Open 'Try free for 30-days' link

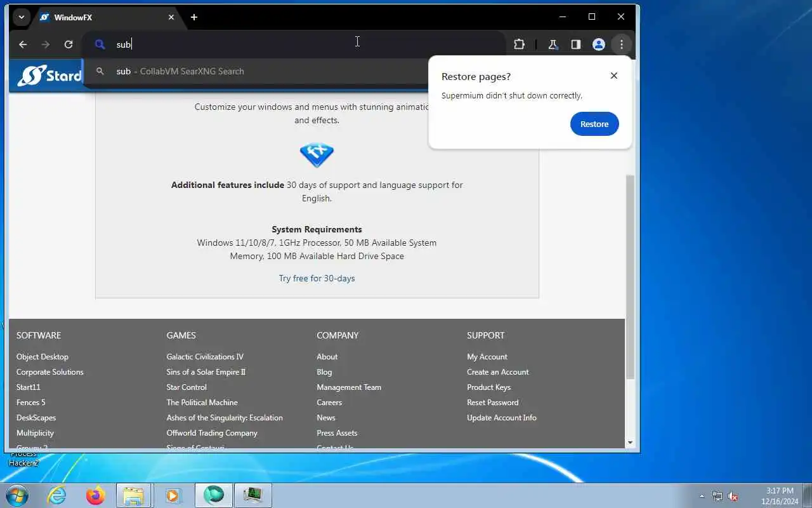(317, 278)
